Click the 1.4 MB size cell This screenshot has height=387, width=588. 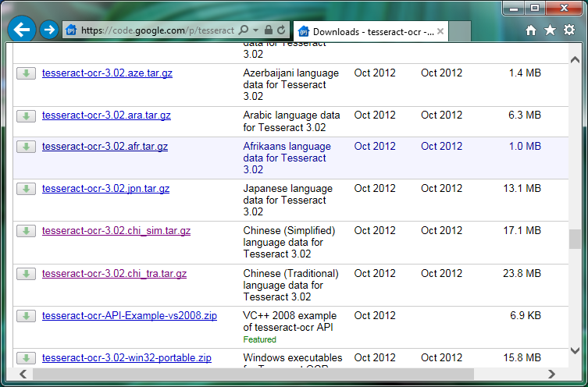point(525,73)
